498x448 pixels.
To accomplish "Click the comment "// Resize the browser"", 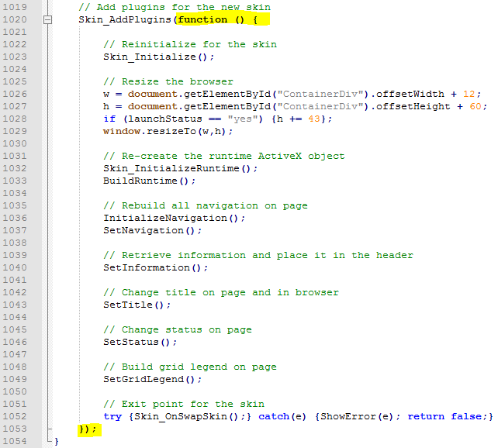I will click(168, 81).
